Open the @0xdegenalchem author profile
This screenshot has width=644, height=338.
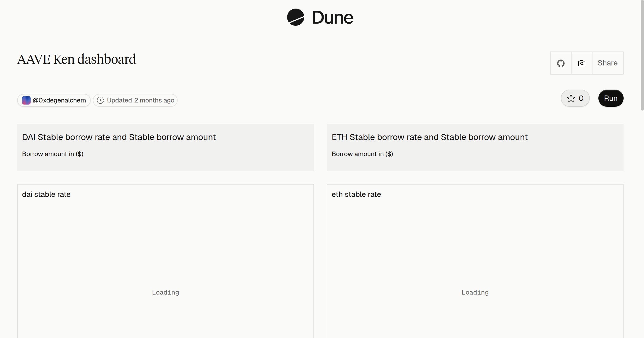54,100
